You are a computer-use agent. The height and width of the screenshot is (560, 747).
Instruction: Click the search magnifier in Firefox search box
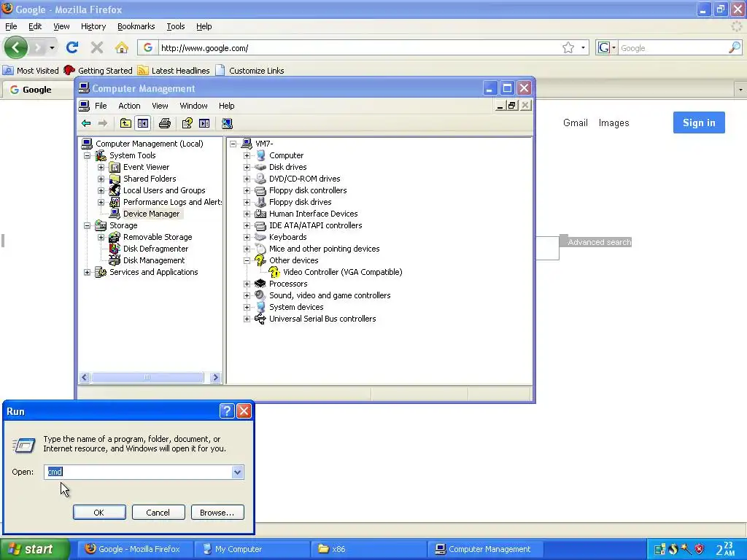coord(734,47)
